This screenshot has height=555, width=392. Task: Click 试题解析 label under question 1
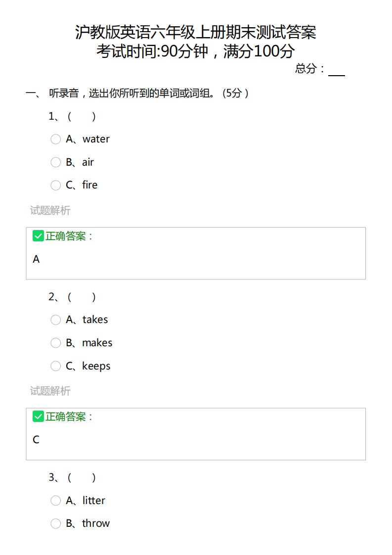pos(50,211)
